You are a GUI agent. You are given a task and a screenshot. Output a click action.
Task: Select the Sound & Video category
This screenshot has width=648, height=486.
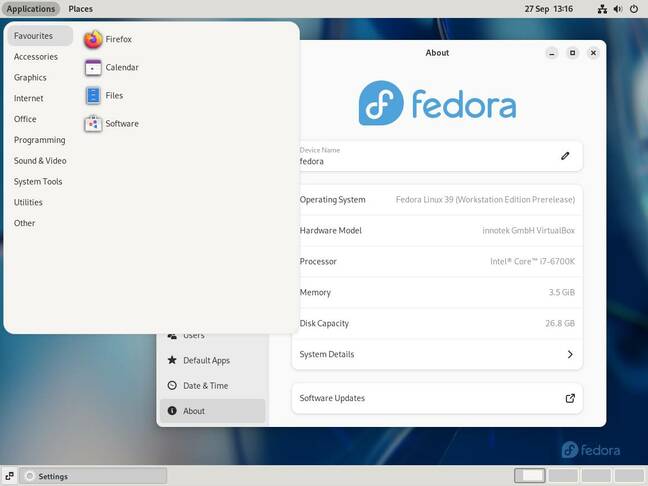[x=40, y=161]
